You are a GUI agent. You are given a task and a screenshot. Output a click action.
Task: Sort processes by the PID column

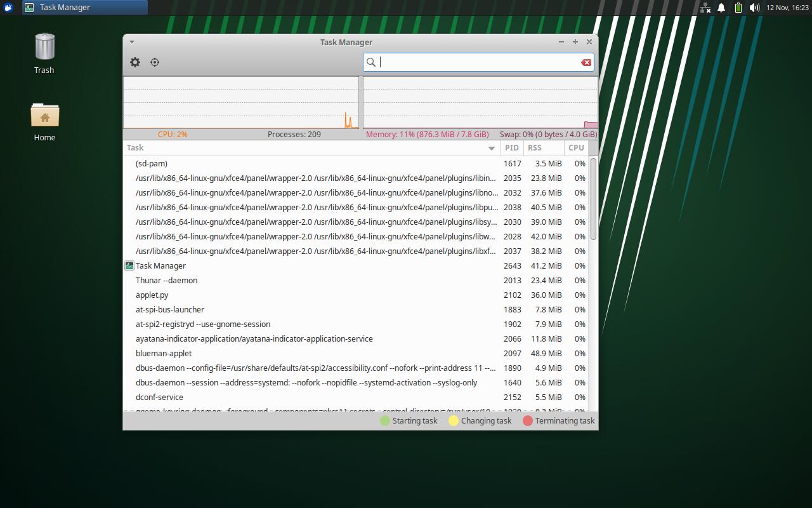point(512,148)
